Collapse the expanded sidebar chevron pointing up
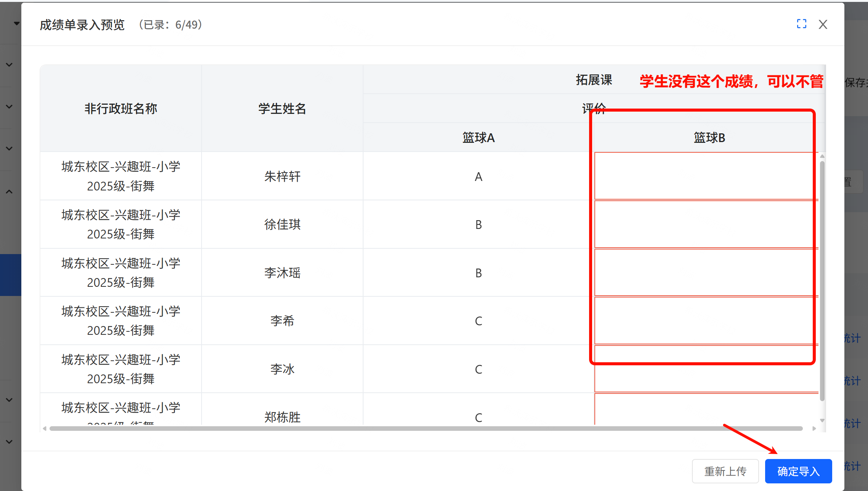868x491 pixels. (10, 192)
